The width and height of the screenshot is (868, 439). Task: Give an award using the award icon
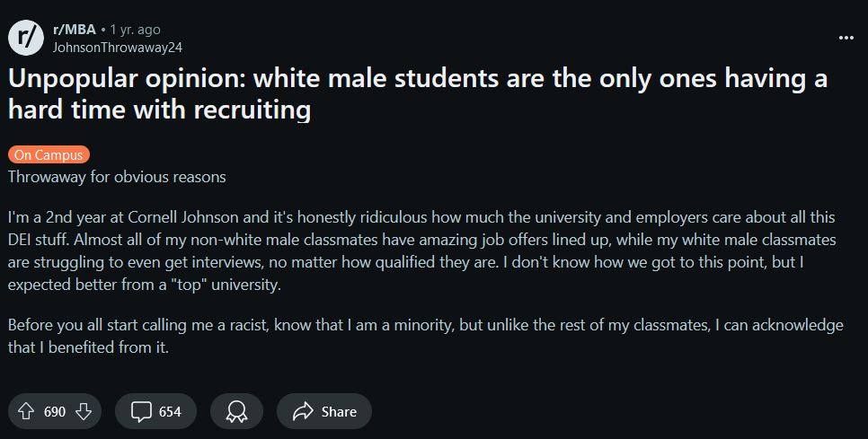tap(236, 411)
